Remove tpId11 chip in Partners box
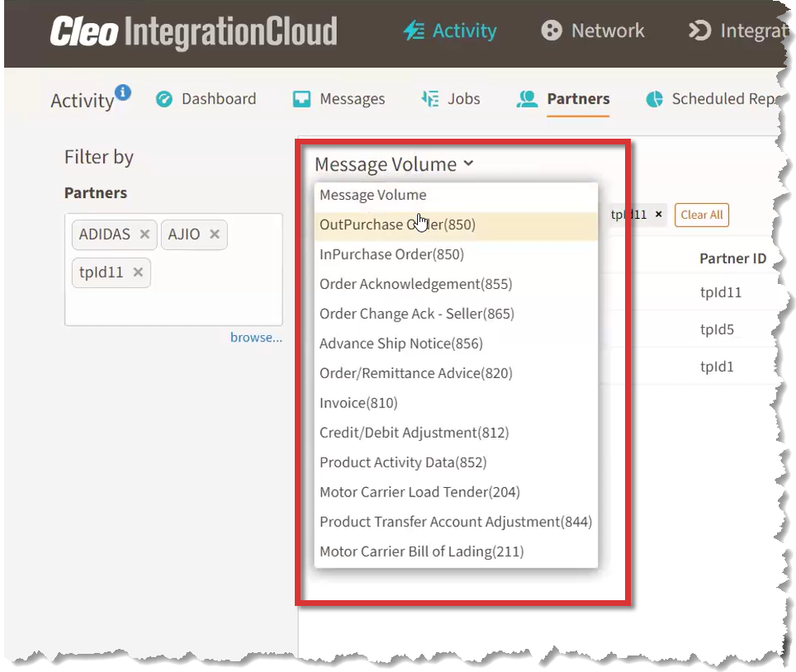 (x=138, y=272)
